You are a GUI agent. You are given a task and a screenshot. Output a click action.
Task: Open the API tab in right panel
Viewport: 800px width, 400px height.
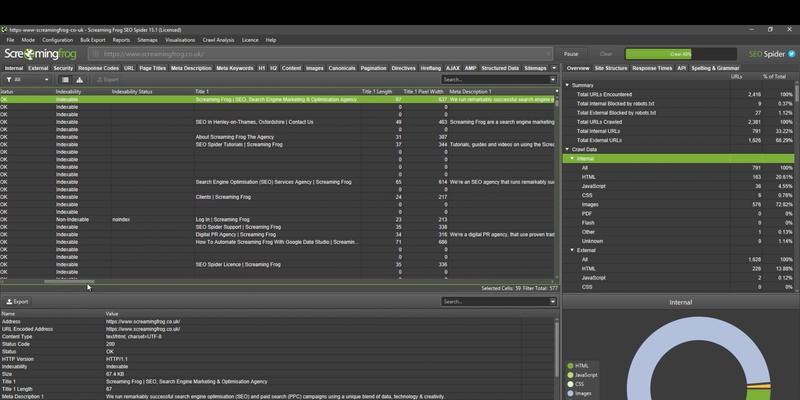[682, 68]
